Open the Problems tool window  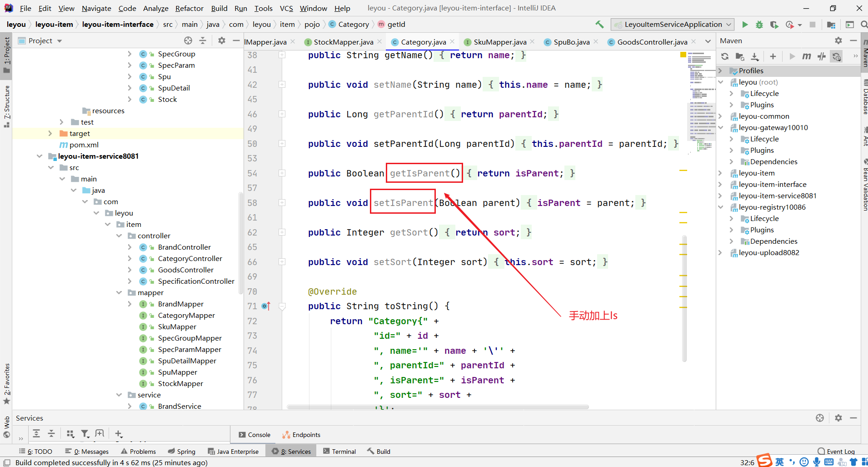(138, 452)
